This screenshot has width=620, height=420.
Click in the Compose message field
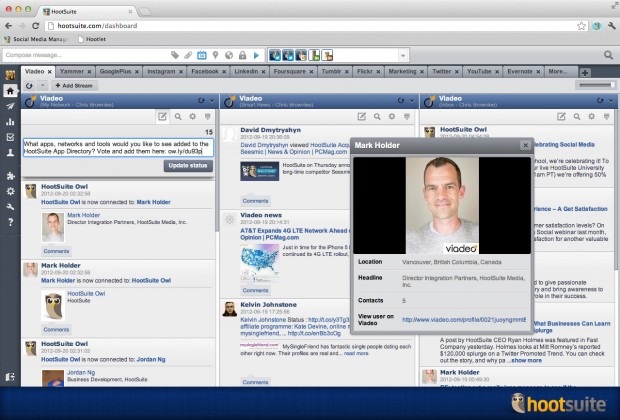[87, 55]
